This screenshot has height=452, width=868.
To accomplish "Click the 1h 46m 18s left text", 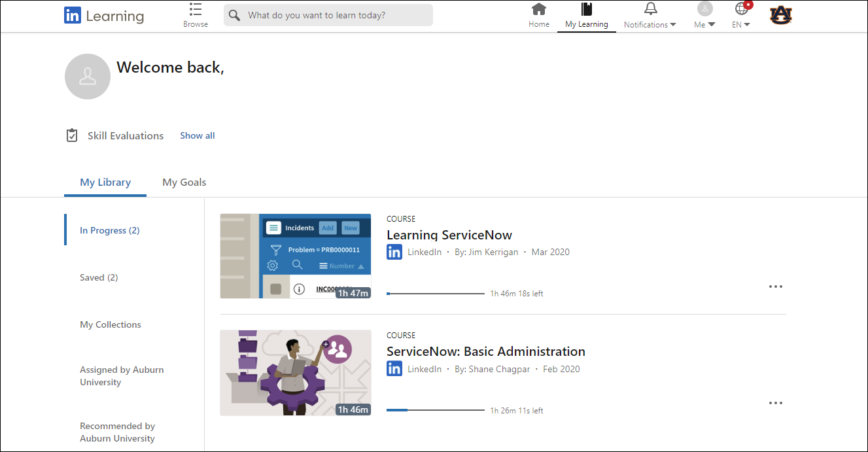I will (517, 294).
